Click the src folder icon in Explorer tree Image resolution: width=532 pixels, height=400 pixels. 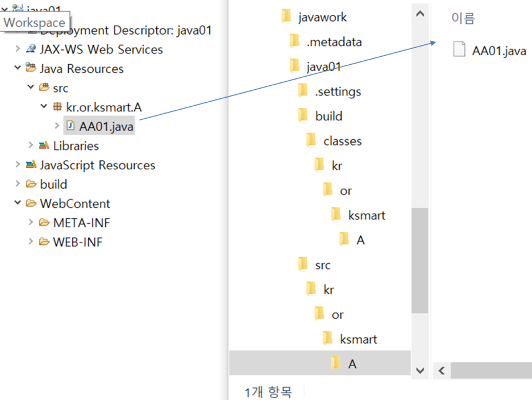302,264
